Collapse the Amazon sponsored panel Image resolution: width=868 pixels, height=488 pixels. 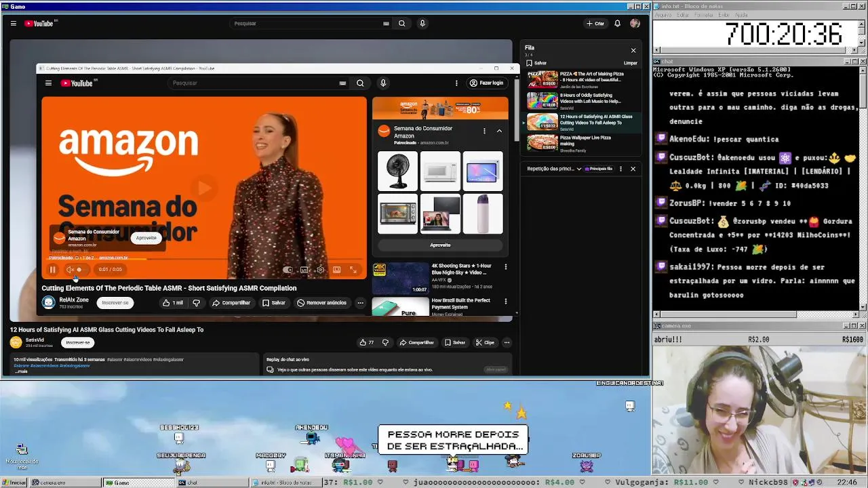point(499,131)
